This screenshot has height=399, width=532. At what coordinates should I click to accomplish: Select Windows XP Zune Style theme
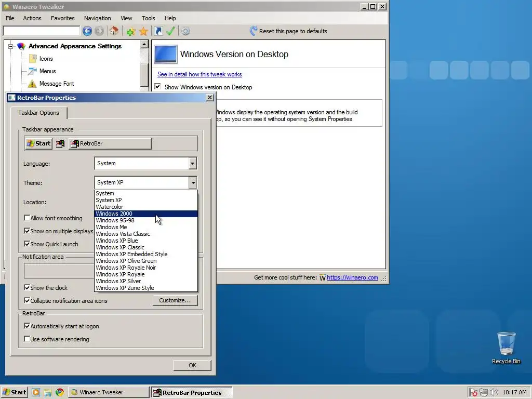(146, 288)
